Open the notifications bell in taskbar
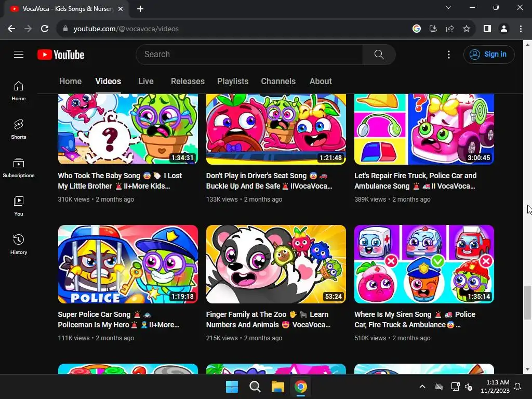532x399 pixels. pyautogui.click(x=518, y=387)
